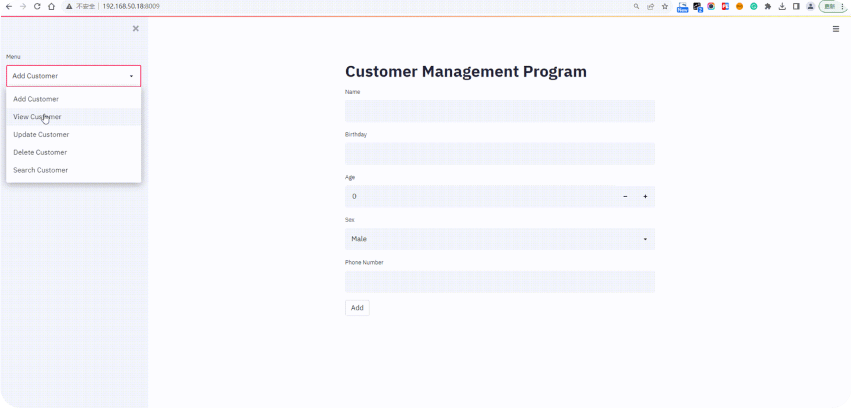Open the hamburger menu at top right
Screen dimensions: 851x408
[x=836, y=29]
